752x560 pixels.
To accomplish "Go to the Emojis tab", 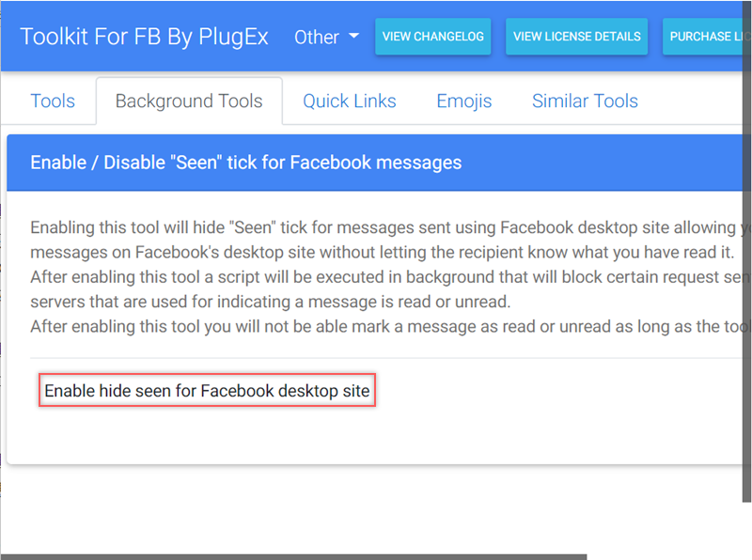I will (463, 101).
